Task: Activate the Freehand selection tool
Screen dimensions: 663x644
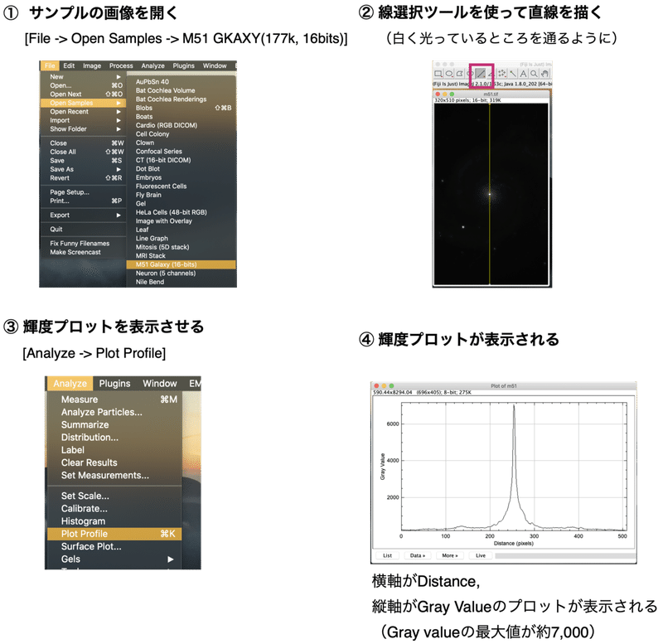Action: pyautogui.click(x=471, y=73)
